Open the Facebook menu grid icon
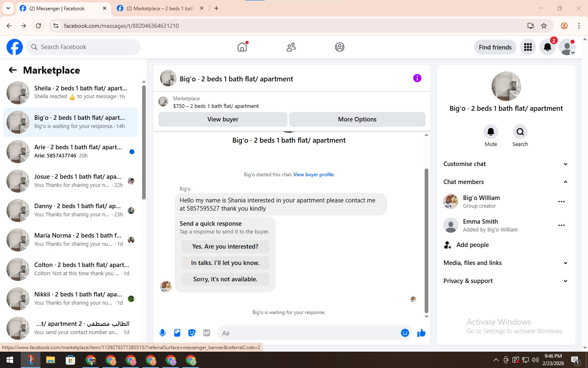 pos(528,47)
